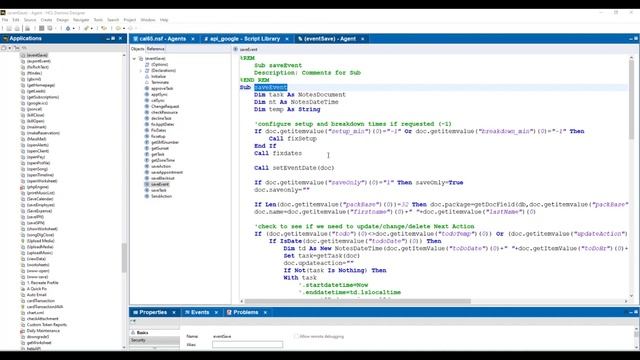The height and width of the screenshot is (360, 640).
Task: Select saveEvent in objects tree
Action: pos(160,184)
